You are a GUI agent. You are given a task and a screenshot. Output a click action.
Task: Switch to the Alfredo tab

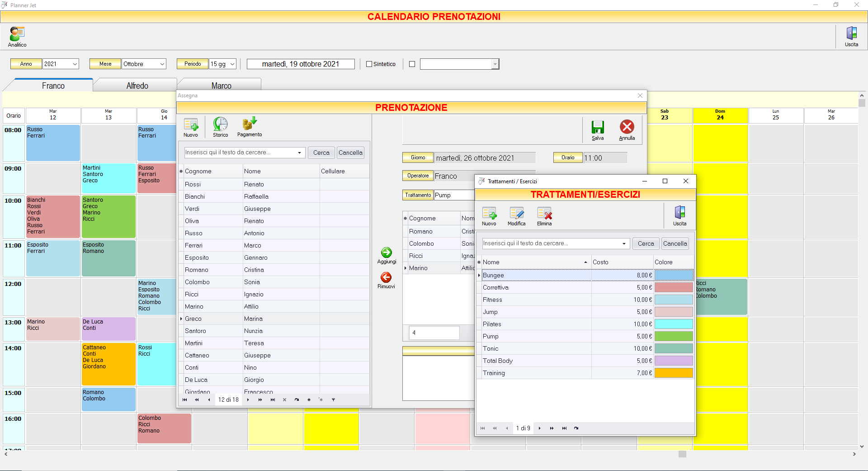coord(137,86)
